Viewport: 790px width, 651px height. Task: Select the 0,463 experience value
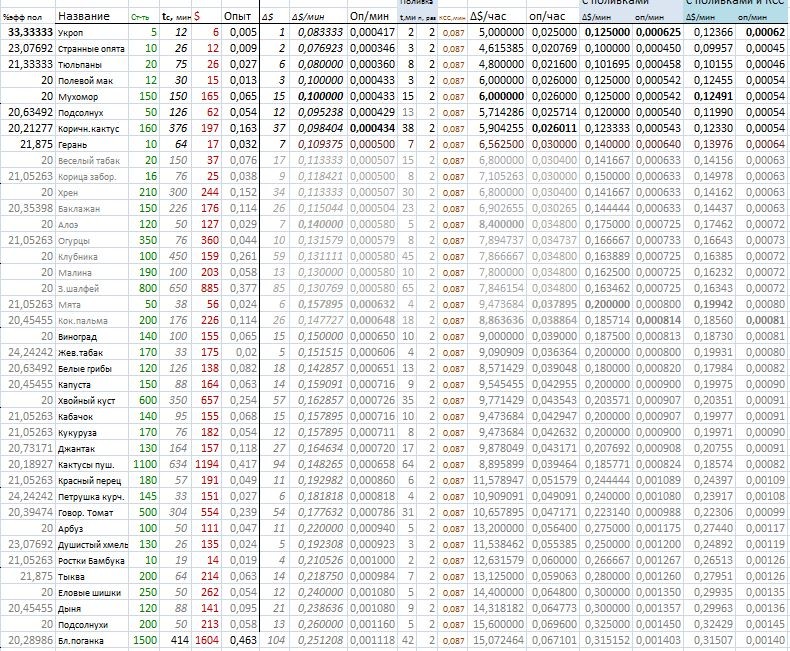click(x=243, y=640)
